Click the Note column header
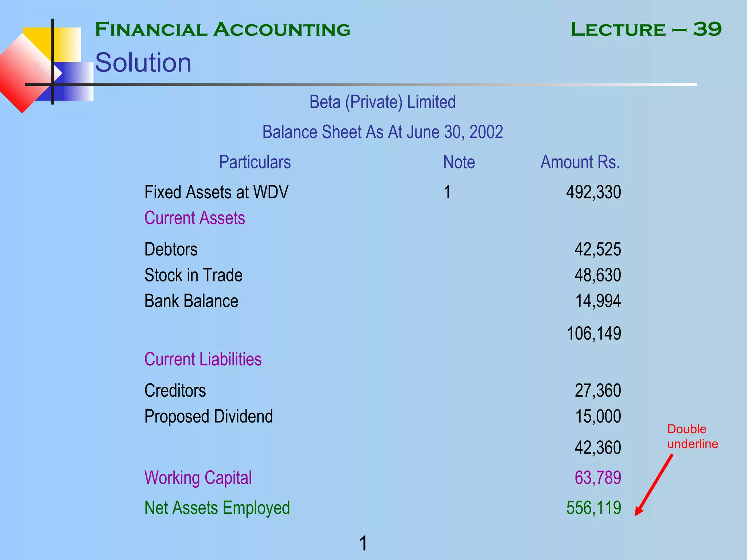 pyautogui.click(x=459, y=162)
